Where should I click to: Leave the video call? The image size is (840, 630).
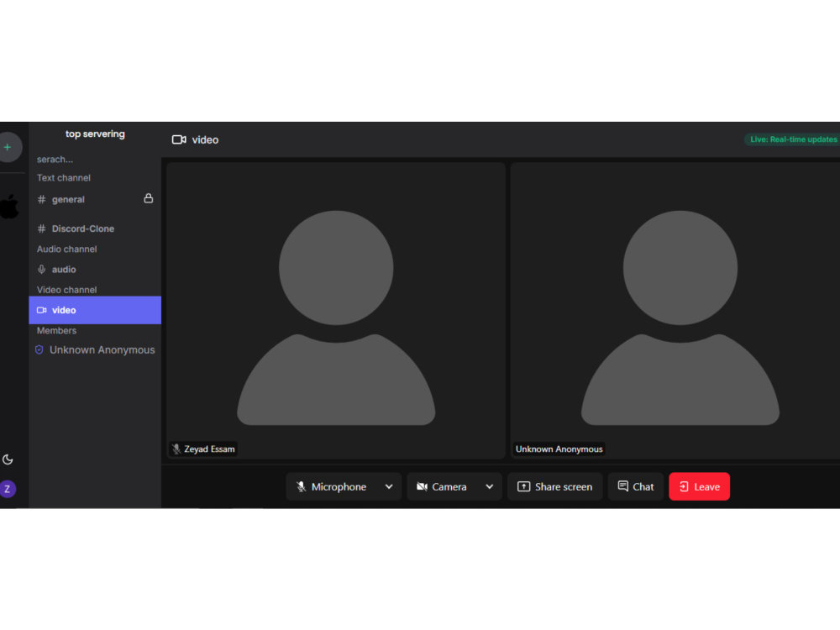click(x=699, y=486)
